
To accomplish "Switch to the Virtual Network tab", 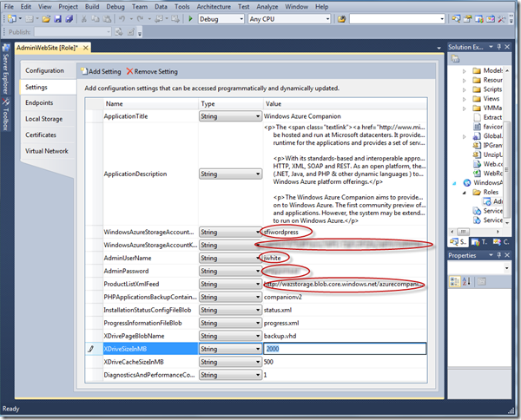I will 47,151.
